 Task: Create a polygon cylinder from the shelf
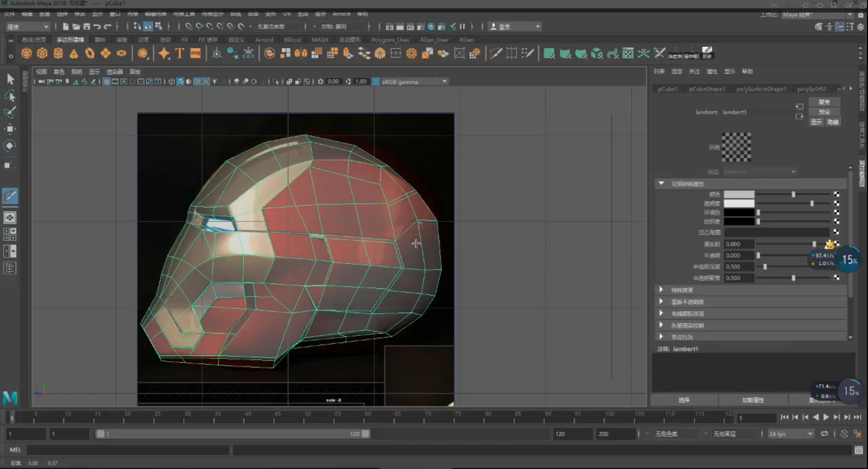pos(58,53)
